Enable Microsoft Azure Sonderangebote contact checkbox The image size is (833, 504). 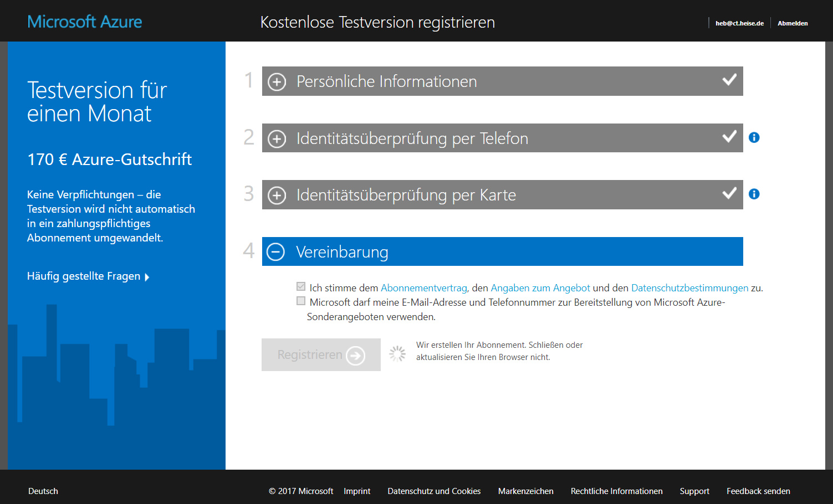pos(301,301)
